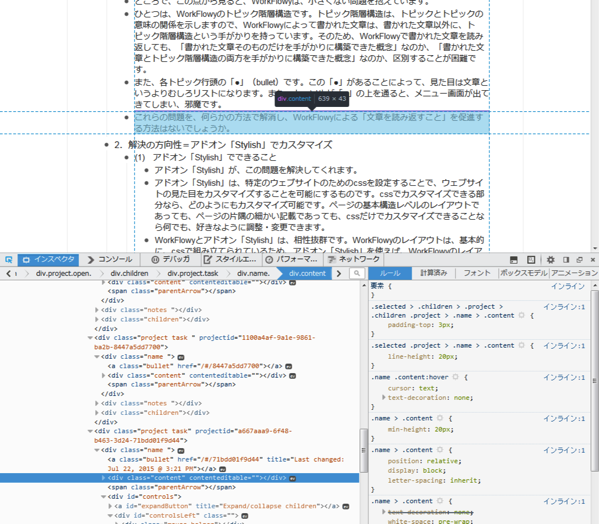This screenshot has height=524, width=599.
Task: Select div.project.open. breadcrumb
Action: click(63, 273)
